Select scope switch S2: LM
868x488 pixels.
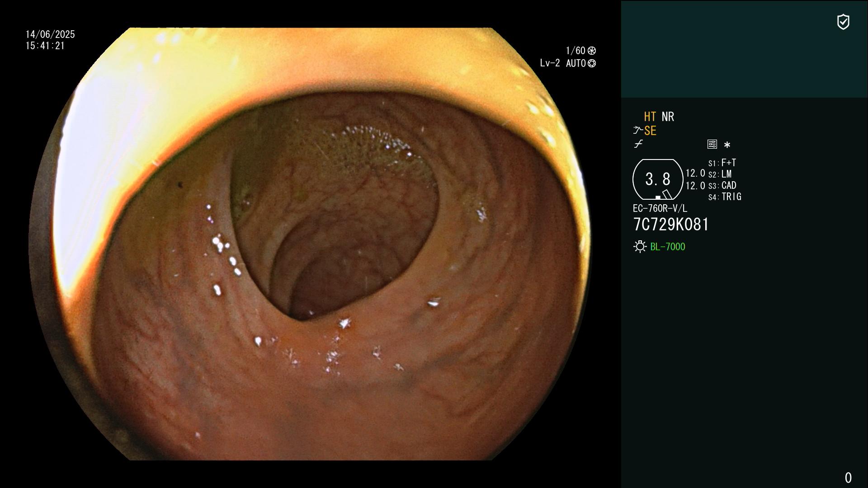(720, 174)
